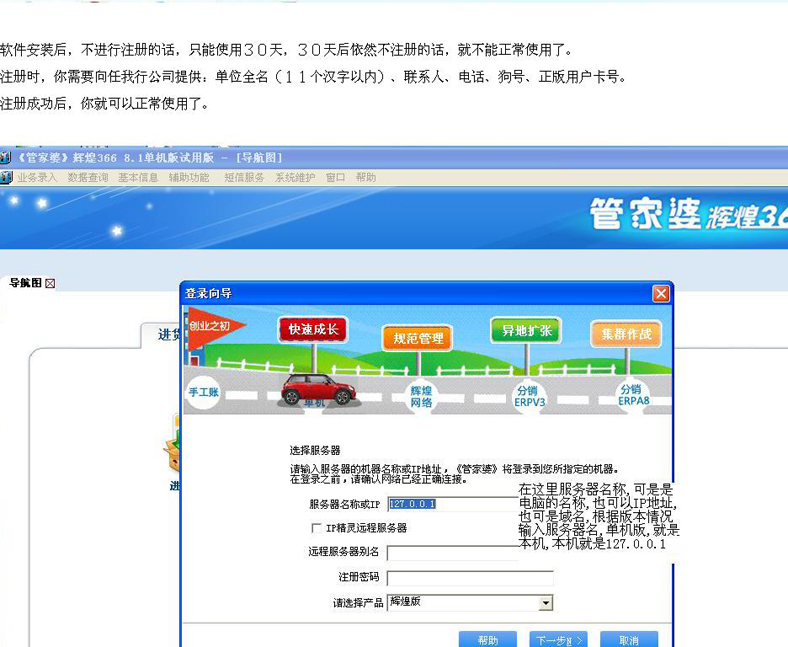Open the 基本信息 menu

tap(138, 177)
